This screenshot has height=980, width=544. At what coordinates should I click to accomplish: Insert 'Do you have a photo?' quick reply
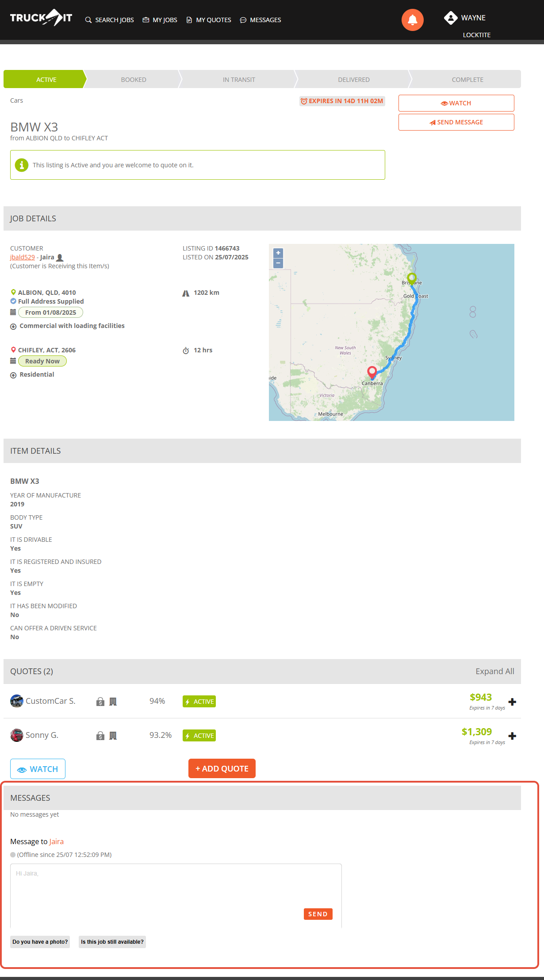[40, 942]
